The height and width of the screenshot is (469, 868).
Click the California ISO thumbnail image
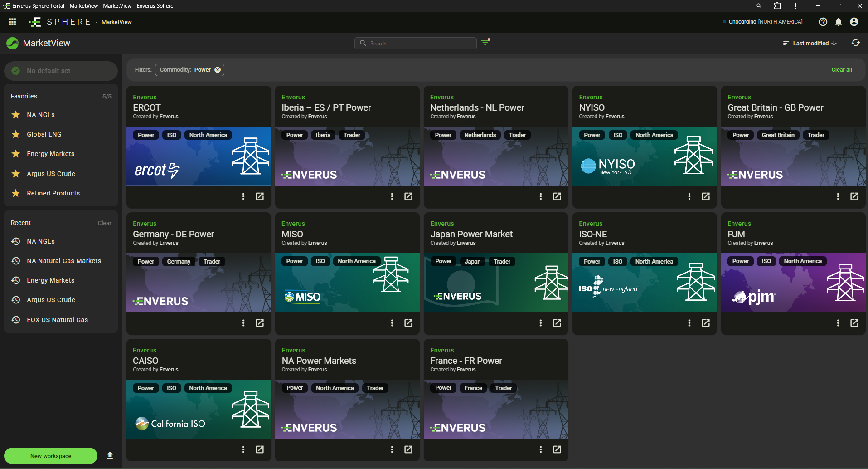point(199,409)
